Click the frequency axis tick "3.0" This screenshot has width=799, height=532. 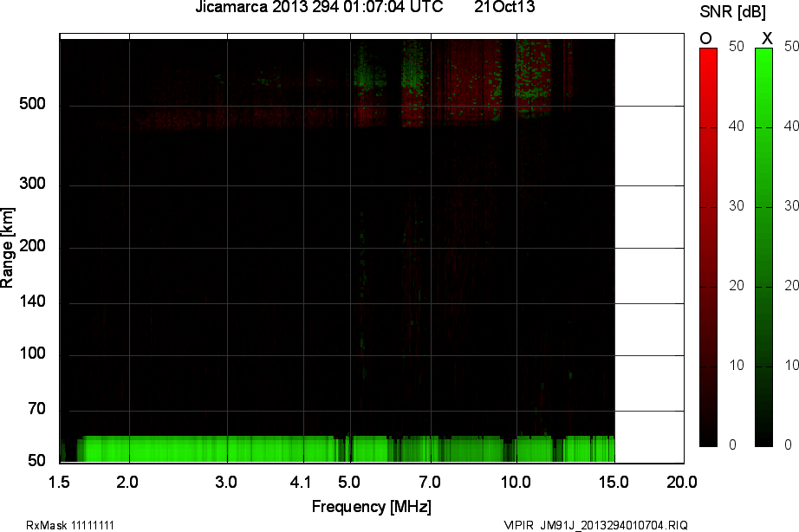click(x=225, y=482)
